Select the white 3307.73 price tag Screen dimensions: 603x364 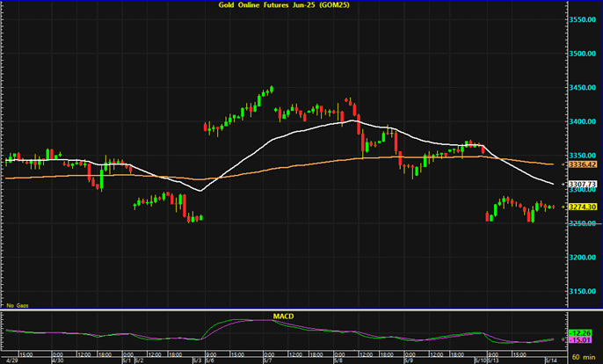[584, 184]
